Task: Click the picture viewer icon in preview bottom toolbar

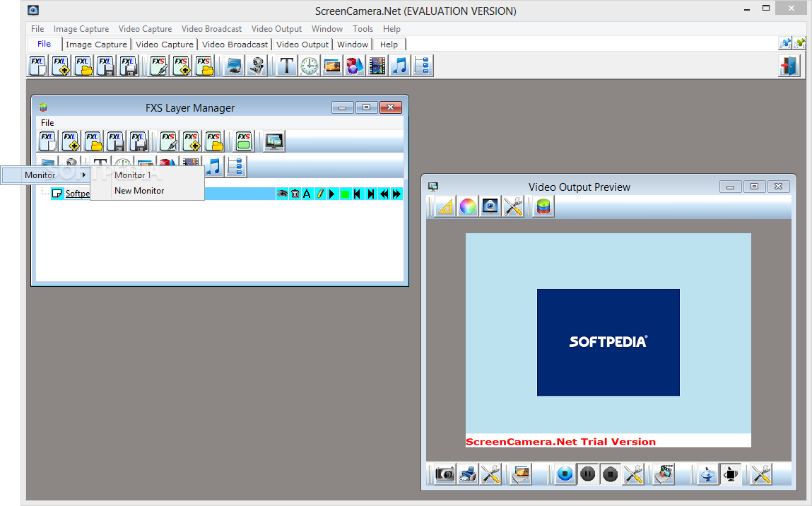Action: tap(520, 474)
